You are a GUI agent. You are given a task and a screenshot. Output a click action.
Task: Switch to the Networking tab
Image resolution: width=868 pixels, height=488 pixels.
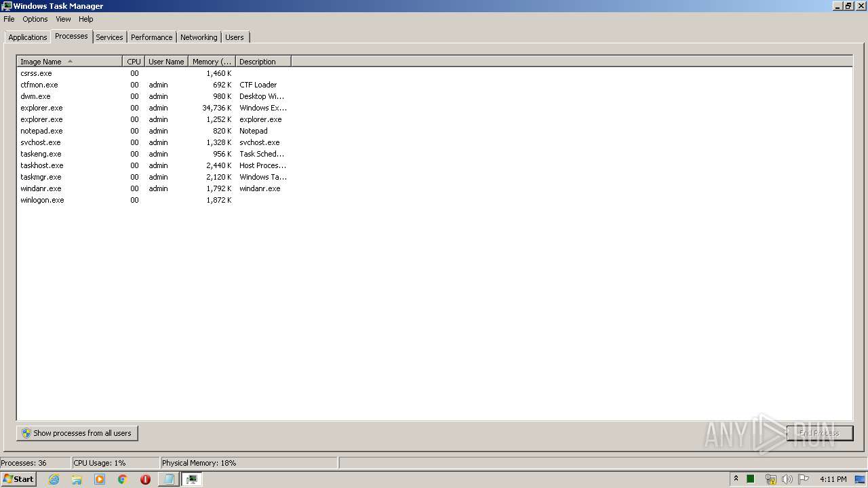[x=199, y=37]
